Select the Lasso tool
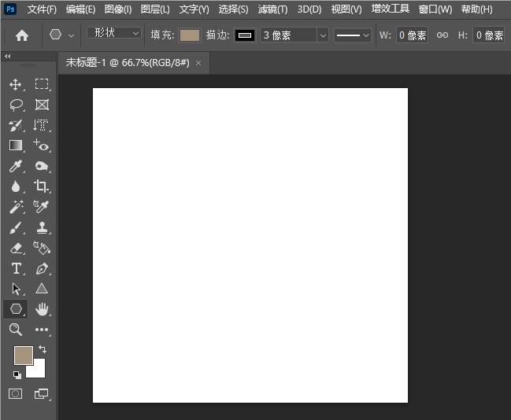Screen dimensions: 511x420 tap(16, 105)
